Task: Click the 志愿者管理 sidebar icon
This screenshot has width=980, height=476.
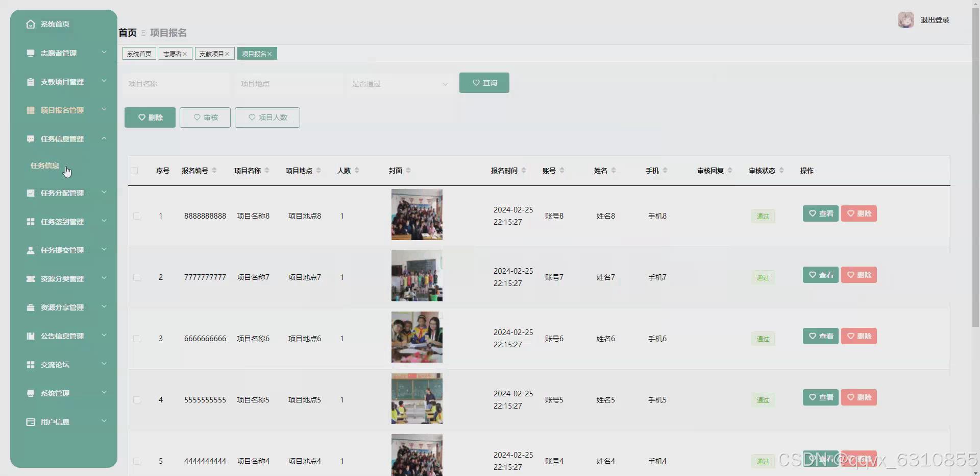Action: point(31,53)
